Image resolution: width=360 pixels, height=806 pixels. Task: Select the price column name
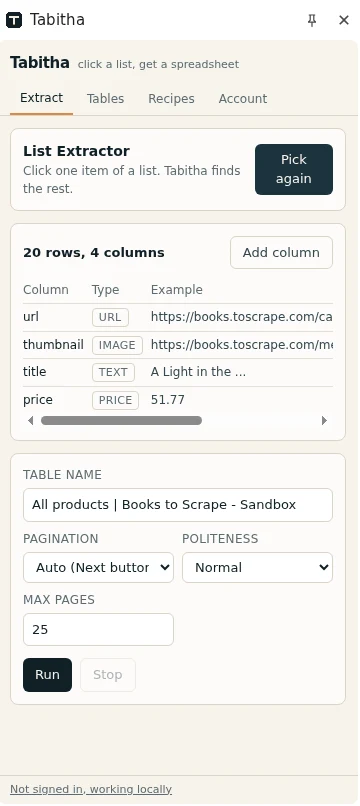click(38, 400)
